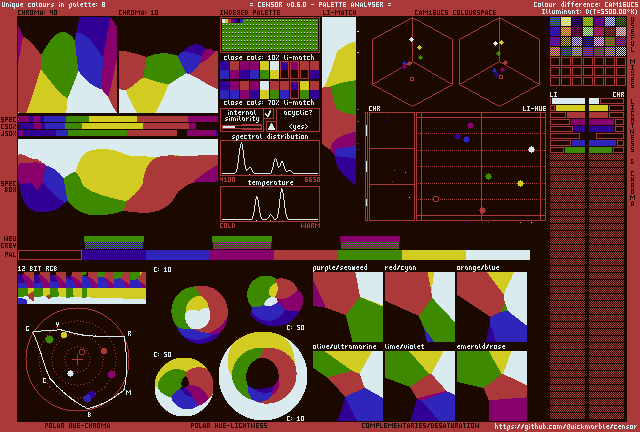The width and height of the screenshot is (640, 432).
Task: Click the 12 BIT RGB strip
Action: click(x=82, y=288)
